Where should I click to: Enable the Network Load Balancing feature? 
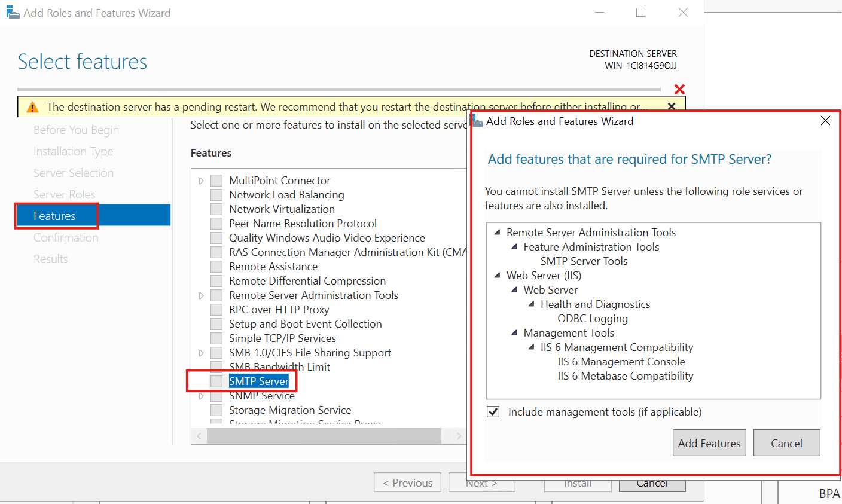pos(216,194)
